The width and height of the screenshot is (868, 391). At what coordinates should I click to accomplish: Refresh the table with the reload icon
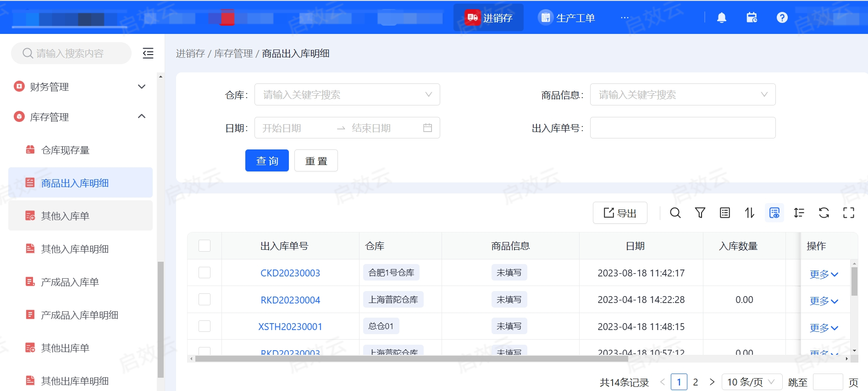824,213
